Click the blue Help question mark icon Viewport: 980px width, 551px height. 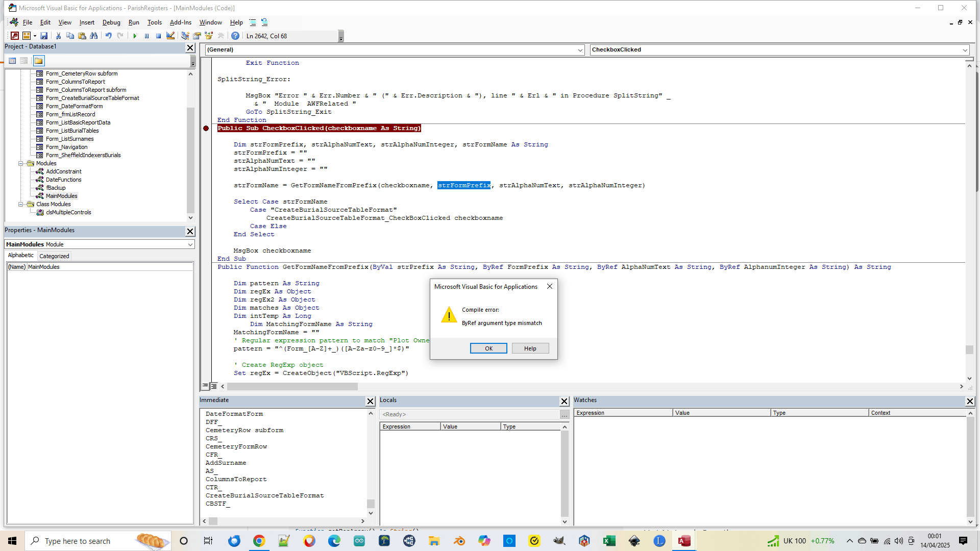point(235,36)
